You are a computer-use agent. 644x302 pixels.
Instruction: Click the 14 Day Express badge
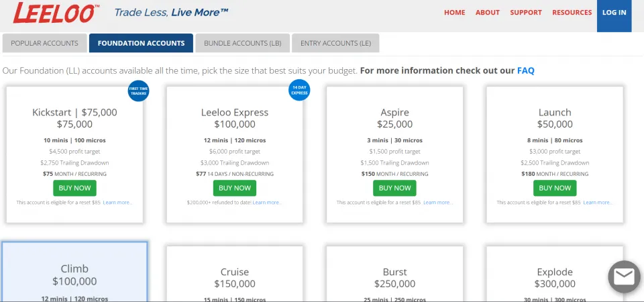pyautogui.click(x=299, y=91)
